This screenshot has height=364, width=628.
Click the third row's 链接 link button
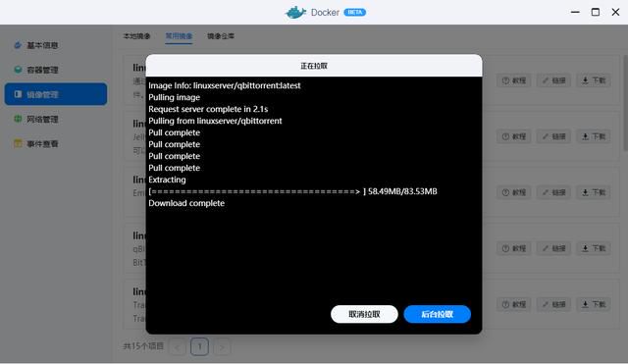pyautogui.click(x=553, y=192)
